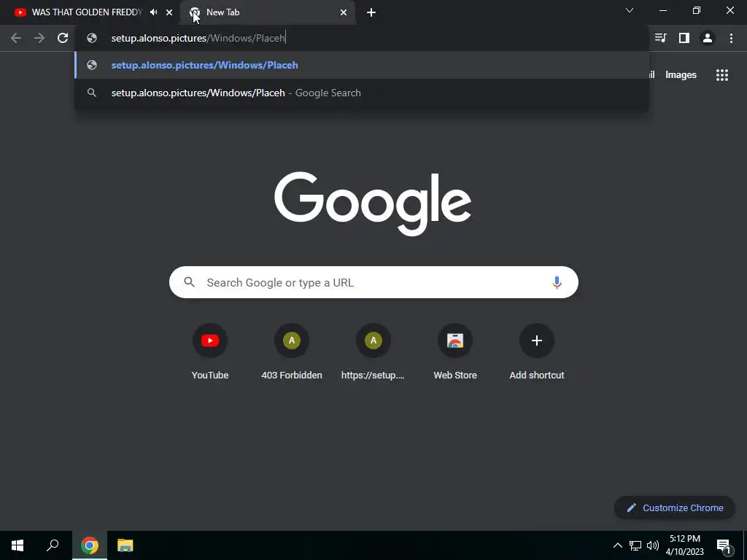Close the YouTube Golden Freddy tab
Screen dimensions: 747x560
tap(169, 12)
